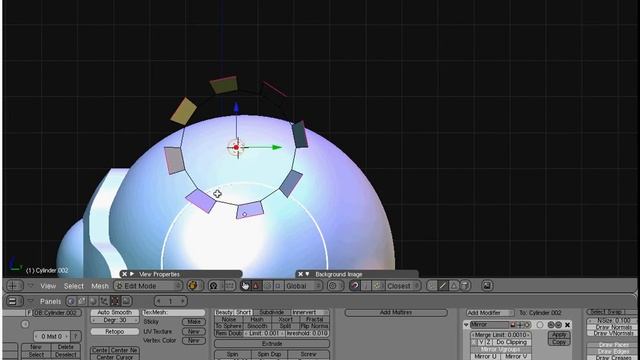Open the View menu
This screenshot has height=360, width=640.
[48, 286]
